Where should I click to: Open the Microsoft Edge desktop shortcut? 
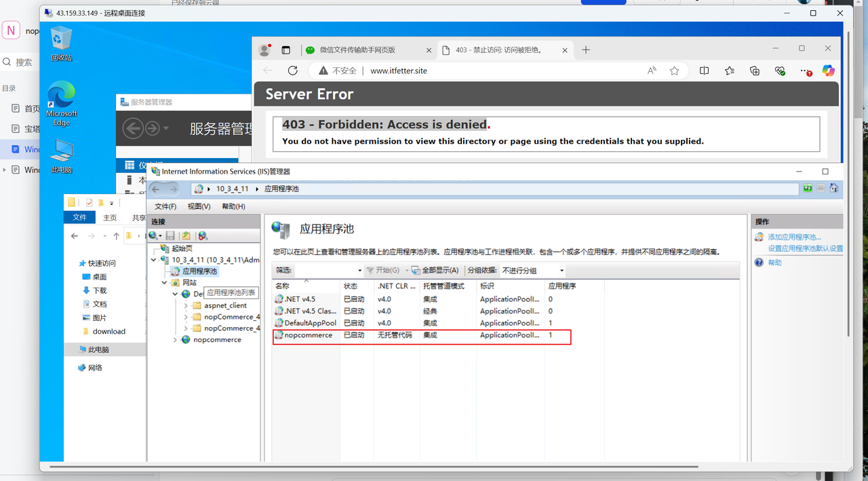(x=61, y=103)
